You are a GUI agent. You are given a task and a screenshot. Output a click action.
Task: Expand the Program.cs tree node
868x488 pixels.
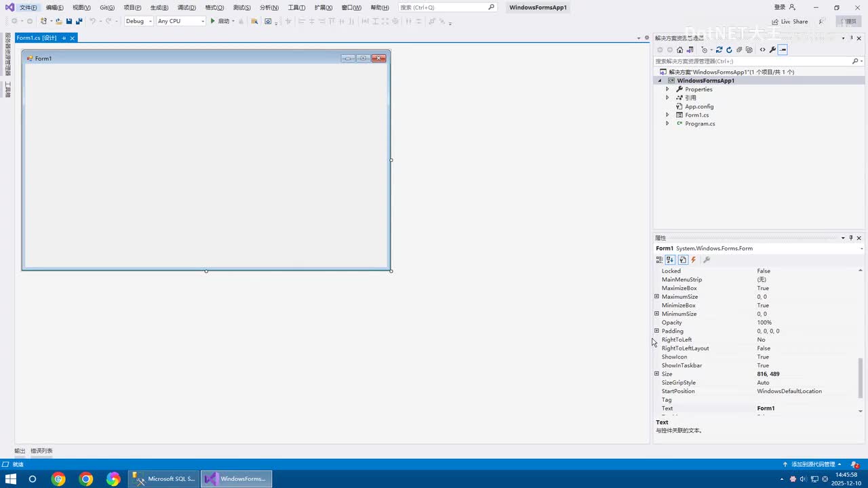[x=667, y=123]
